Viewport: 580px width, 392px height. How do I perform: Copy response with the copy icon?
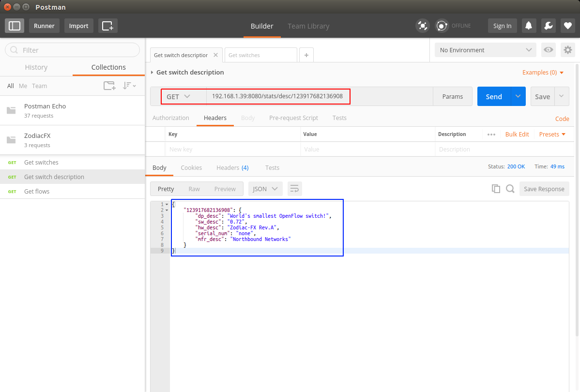496,189
